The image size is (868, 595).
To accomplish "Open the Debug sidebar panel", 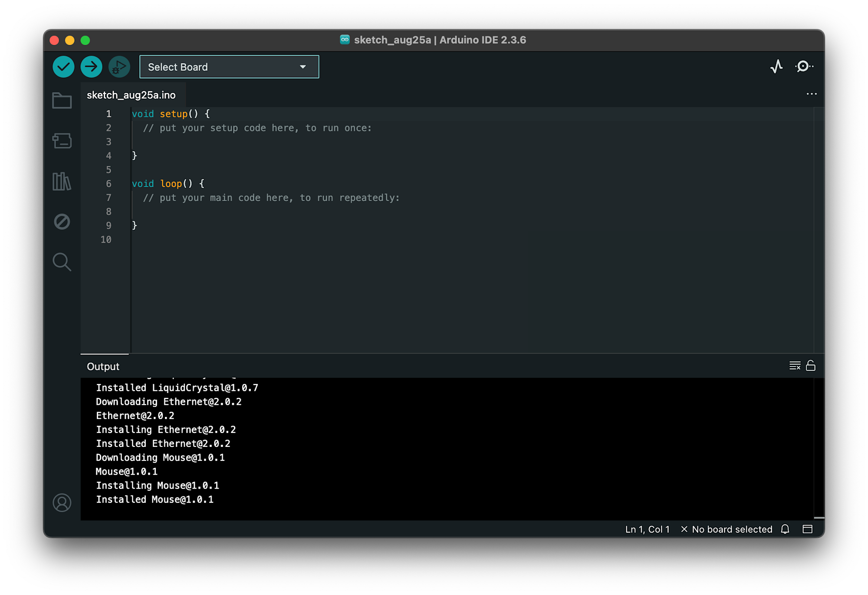I will click(x=62, y=221).
